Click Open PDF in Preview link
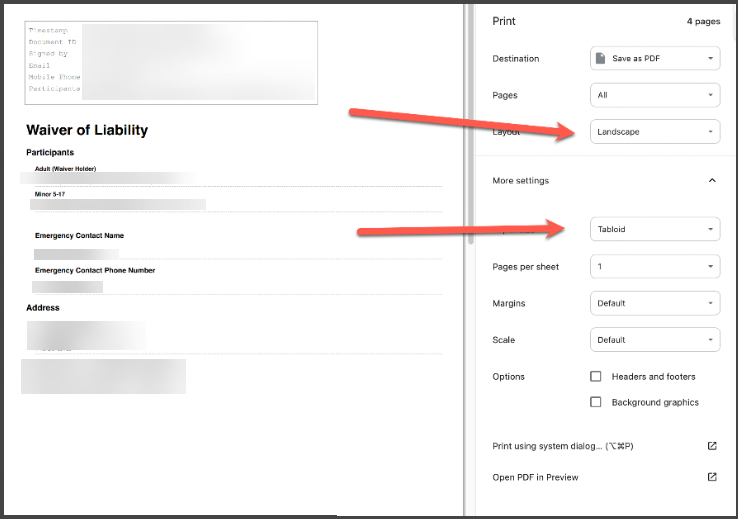738x519 pixels. pyautogui.click(x=535, y=478)
